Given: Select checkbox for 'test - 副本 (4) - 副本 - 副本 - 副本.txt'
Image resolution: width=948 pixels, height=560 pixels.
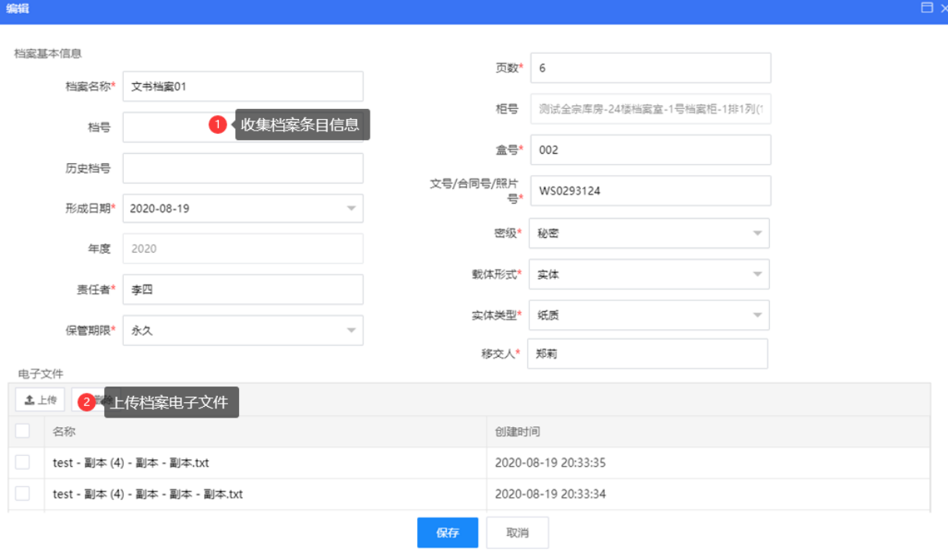Looking at the screenshot, I should point(23,494).
